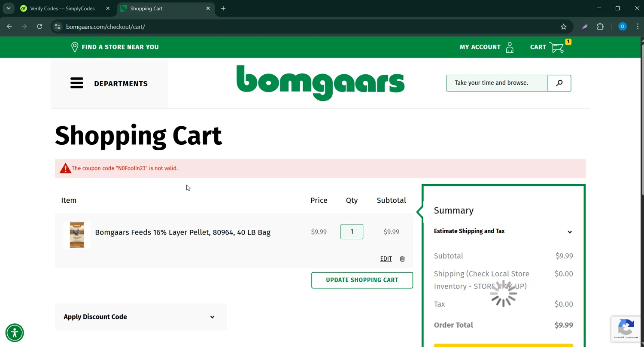Expand the Apply Discount Code section
644x347 pixels.
(140, 317)
